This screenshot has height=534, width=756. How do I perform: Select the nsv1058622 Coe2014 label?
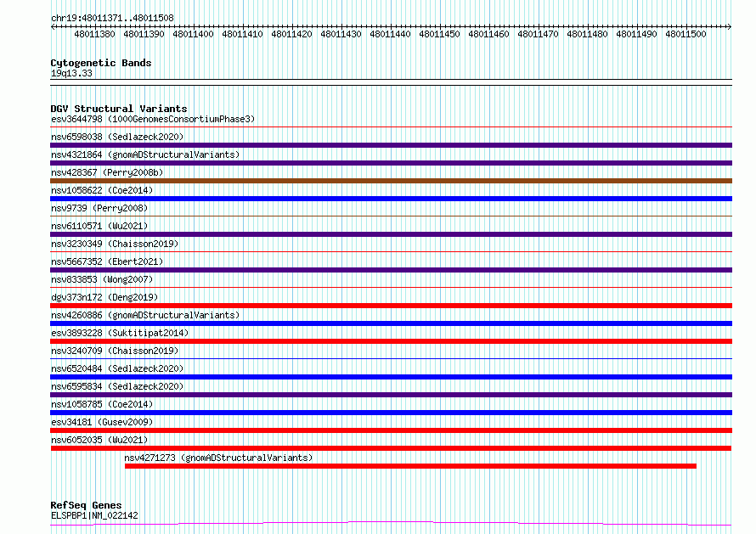tap(102, 190)
